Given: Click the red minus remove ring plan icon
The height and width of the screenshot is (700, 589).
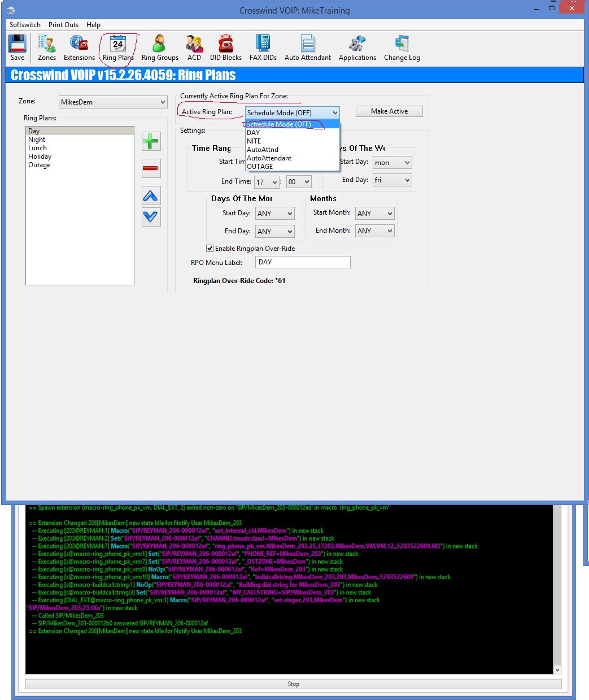Looking at the screenshot, I should click(x=151, y=168).
